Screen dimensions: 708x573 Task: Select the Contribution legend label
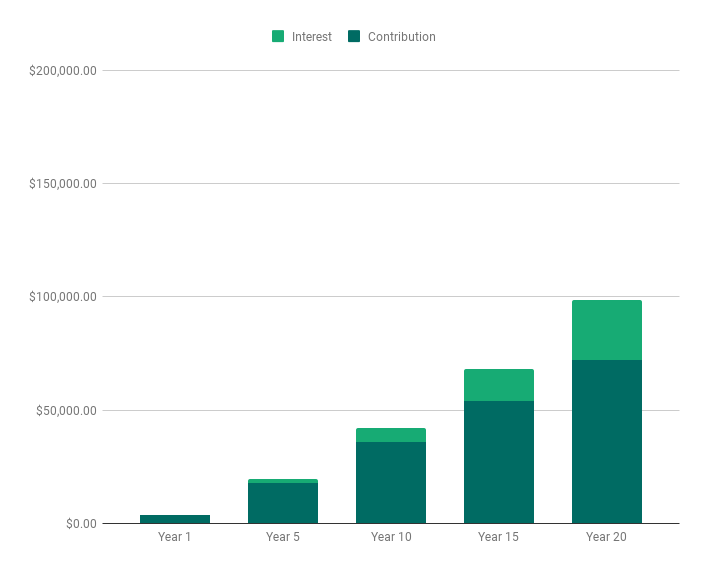tap(401, 37)
